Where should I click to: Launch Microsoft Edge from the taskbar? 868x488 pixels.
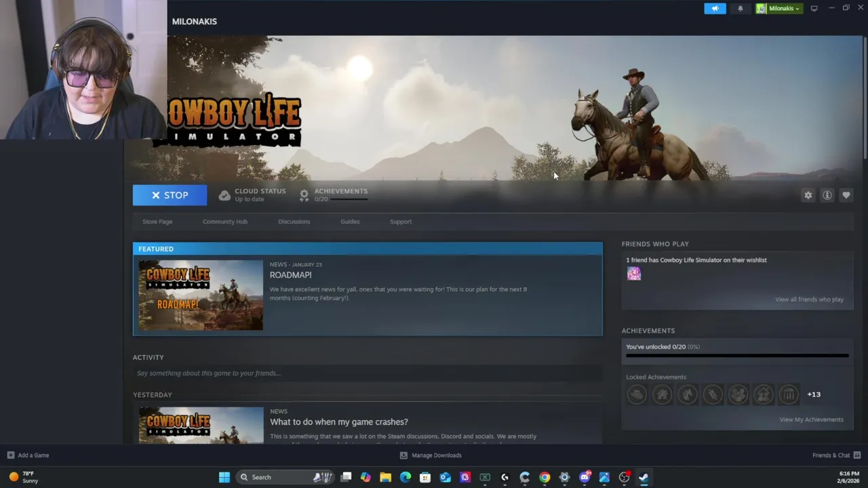406,477
